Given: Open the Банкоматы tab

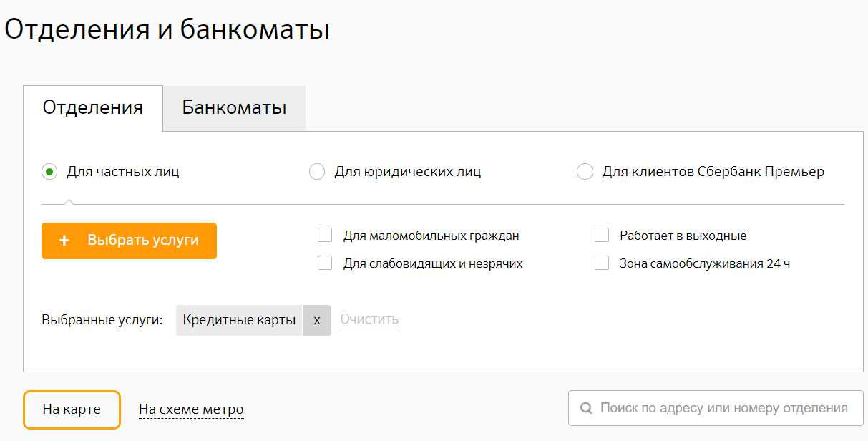Looking at the screenshot, I should tap(234, 108).
